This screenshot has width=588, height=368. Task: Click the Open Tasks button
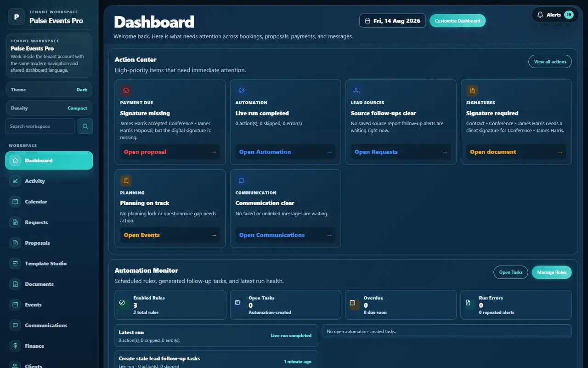click(511, 272)
